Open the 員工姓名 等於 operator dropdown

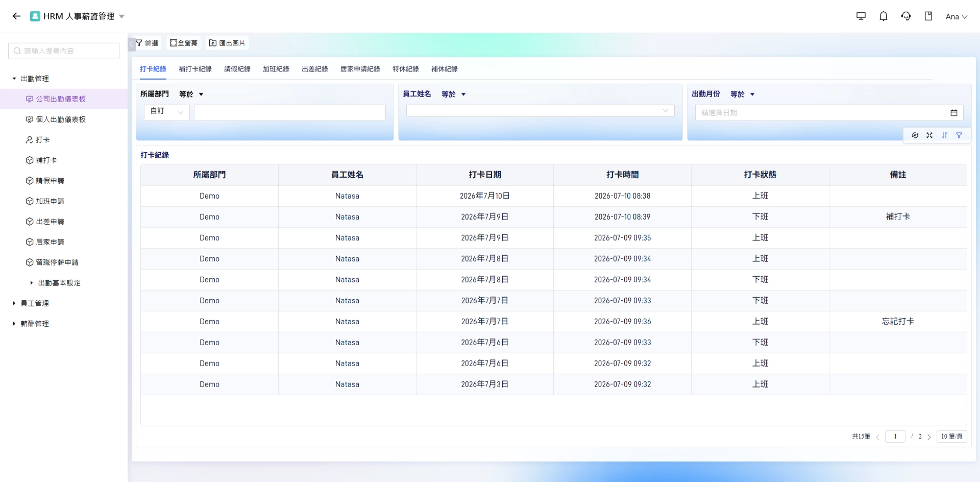coord(454,94)
